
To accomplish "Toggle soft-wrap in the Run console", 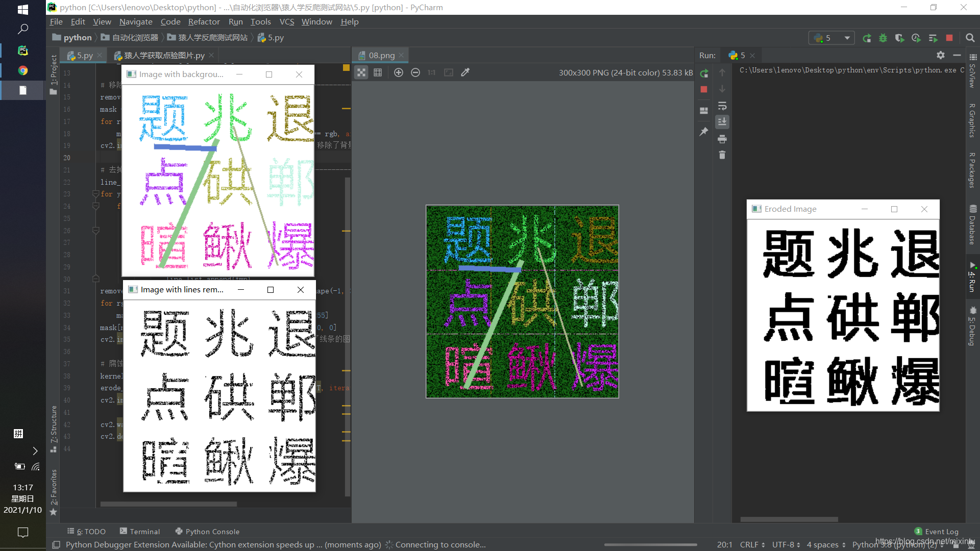I will click(x=722, y=106).
